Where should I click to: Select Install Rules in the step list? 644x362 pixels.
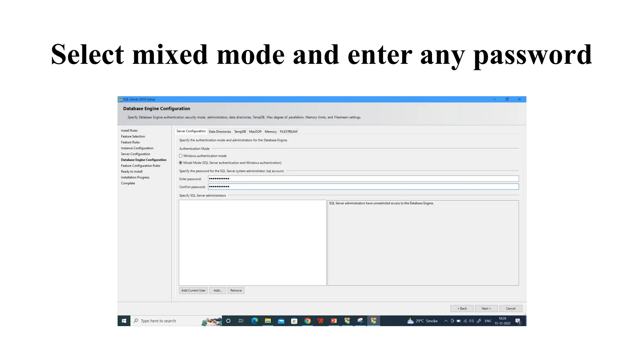coord(129,131)
